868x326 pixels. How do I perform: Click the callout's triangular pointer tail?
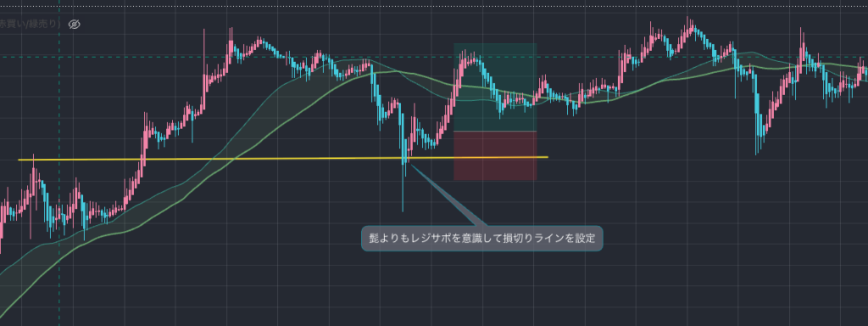448,194
